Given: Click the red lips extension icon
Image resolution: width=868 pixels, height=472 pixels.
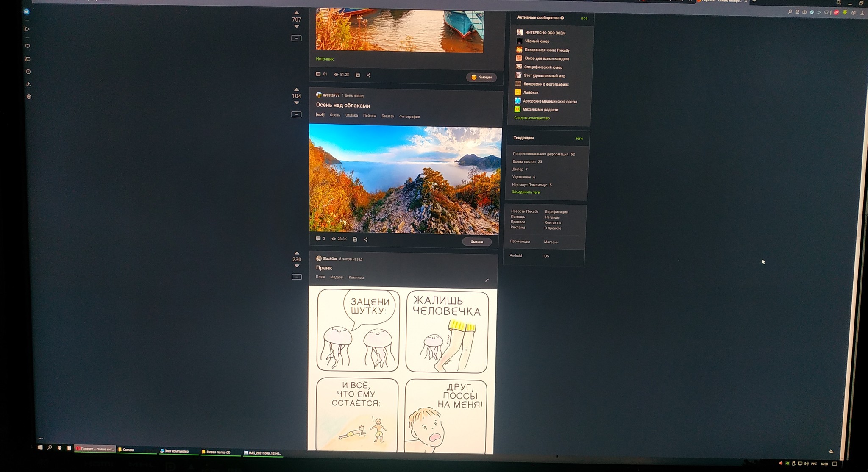Looking at the screenshot, I should coord(836,13).
